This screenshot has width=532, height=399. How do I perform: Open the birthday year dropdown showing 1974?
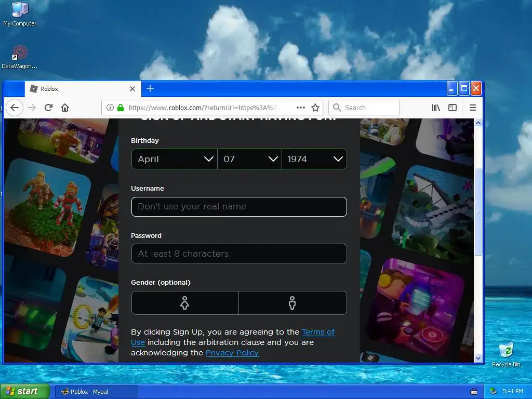pyautogui.click(x=314, y=159)
